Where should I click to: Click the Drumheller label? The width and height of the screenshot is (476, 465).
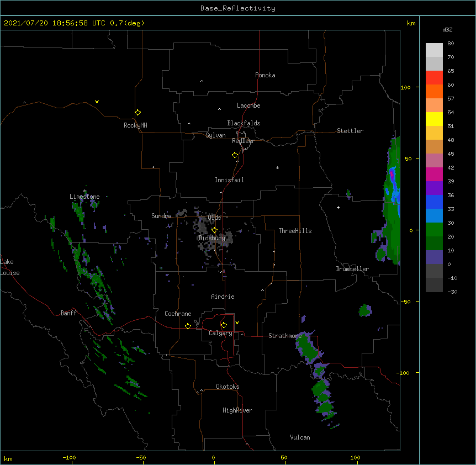click(352, 269)
